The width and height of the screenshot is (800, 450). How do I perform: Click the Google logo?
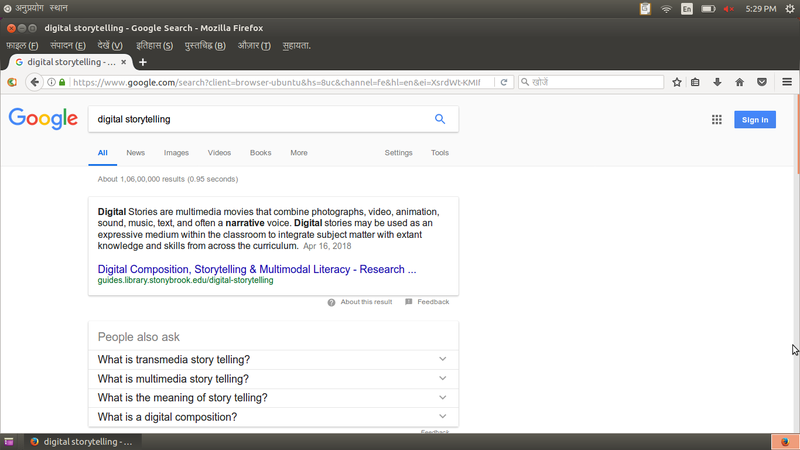tap(43, 119)
